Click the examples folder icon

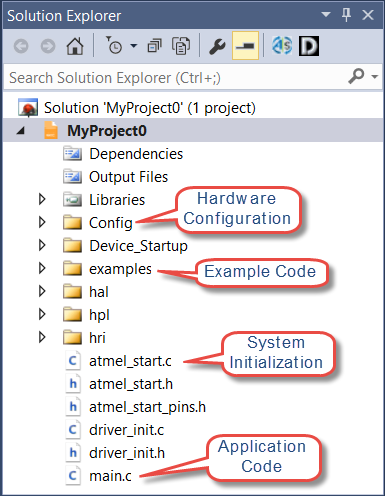click(72, 269)
